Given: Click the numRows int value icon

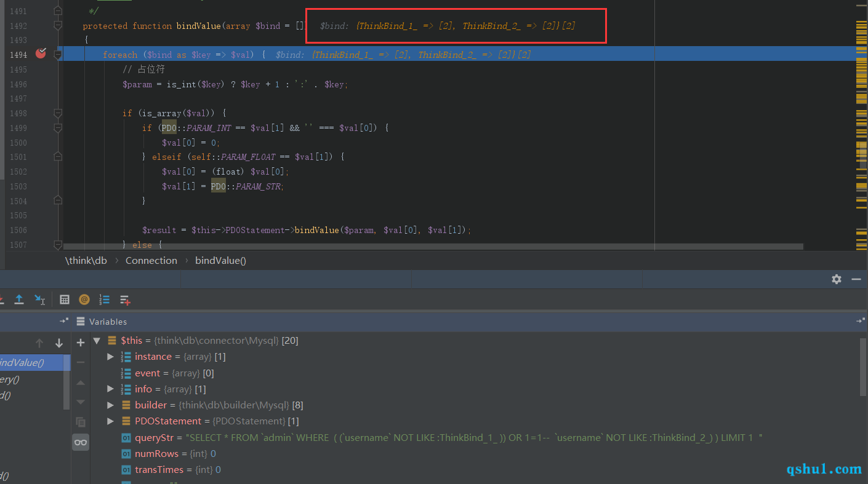Looking at the screenshot, I should [126, 453].
